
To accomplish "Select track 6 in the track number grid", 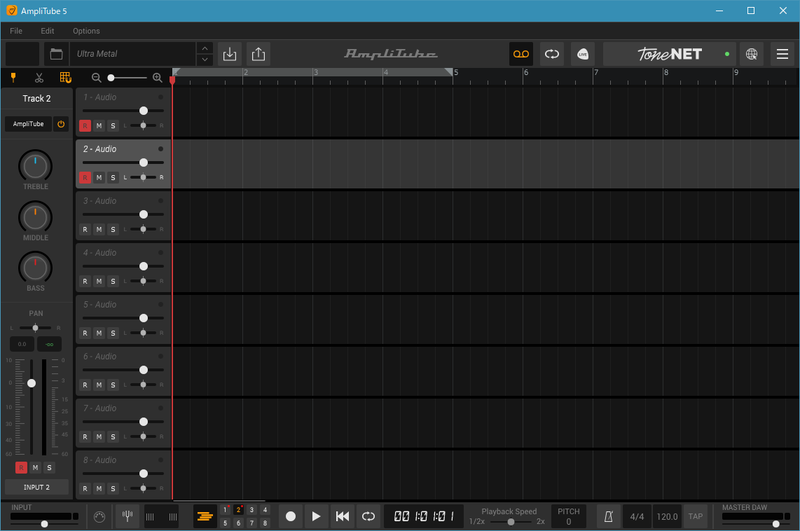I will pos(238,523).
